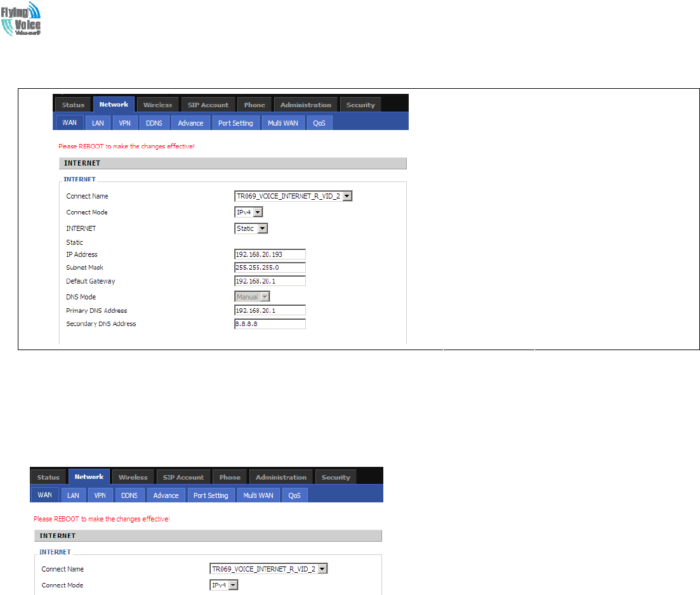Switch to Administration tab in upper screenshot
The height and width of the screenshot is (595, 700).
click(306, 105)
